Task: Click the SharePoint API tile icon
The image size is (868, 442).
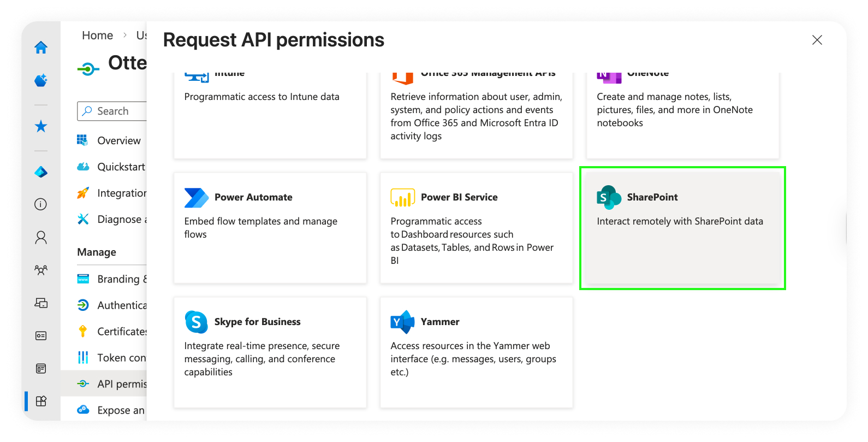Action: (609, 197)
